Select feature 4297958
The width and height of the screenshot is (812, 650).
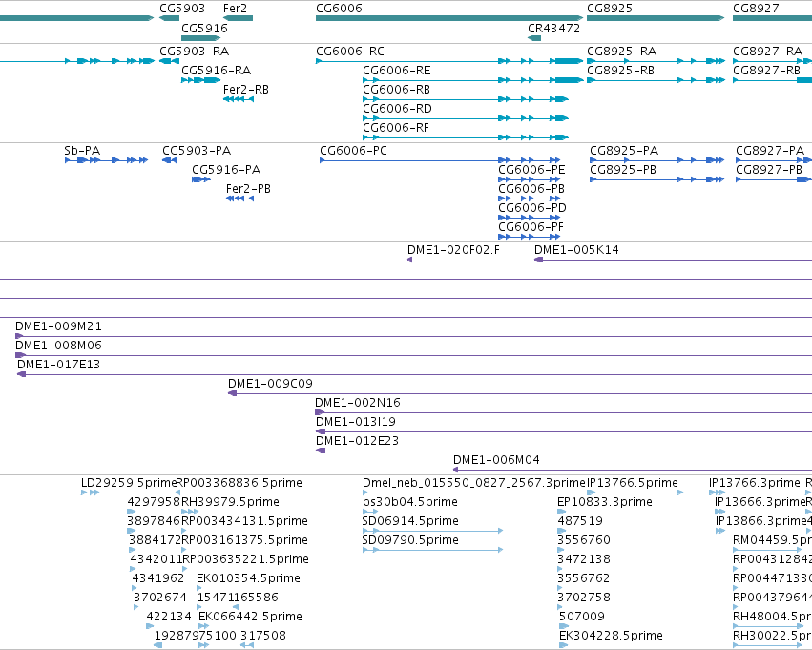[x=154, y=502]
